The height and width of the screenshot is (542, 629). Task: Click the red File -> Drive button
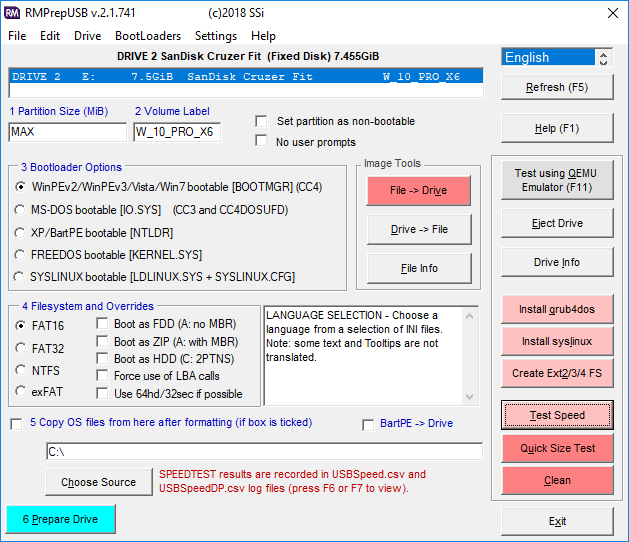pyautogui.click(x=418, y=190)
